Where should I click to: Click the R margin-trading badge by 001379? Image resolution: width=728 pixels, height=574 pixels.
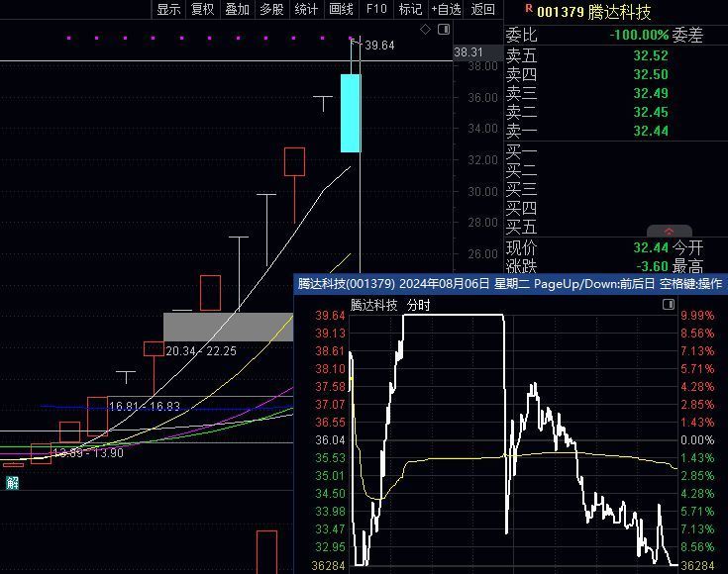coord(529,8)
